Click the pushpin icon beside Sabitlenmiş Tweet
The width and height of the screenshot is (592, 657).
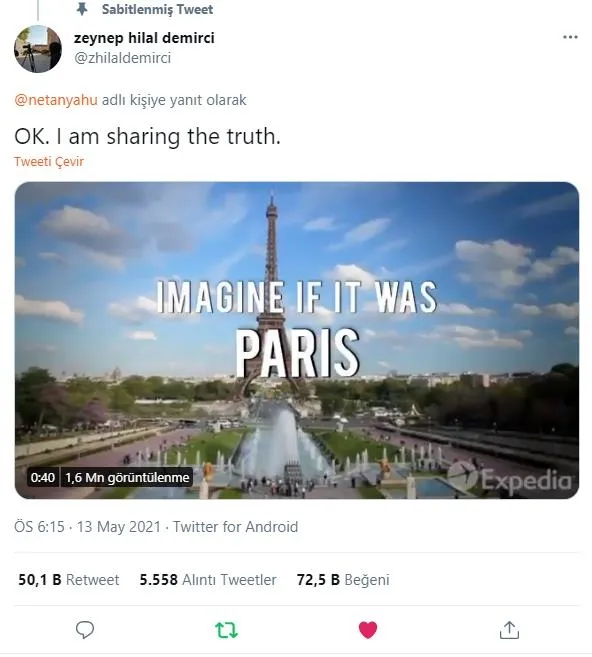[x=82, y=9]
